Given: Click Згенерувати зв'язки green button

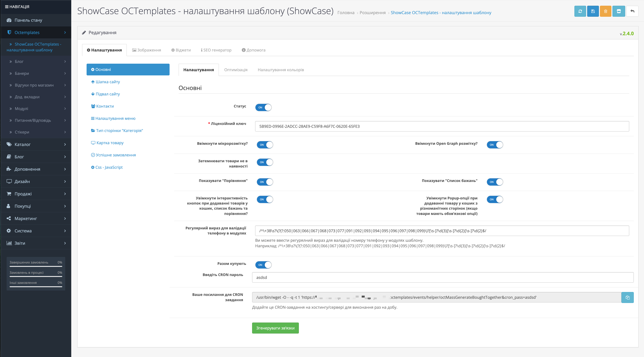Looking at the screenshot, I should [275, 328].
